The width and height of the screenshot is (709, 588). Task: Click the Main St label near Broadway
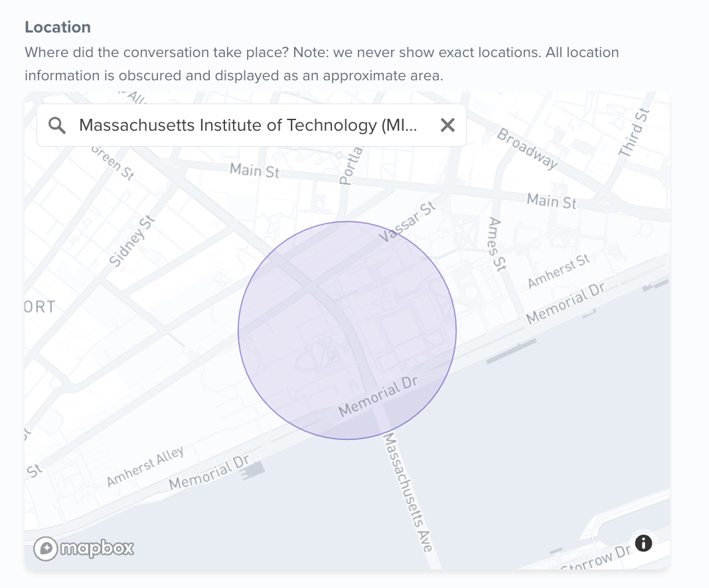coord(552,201)
